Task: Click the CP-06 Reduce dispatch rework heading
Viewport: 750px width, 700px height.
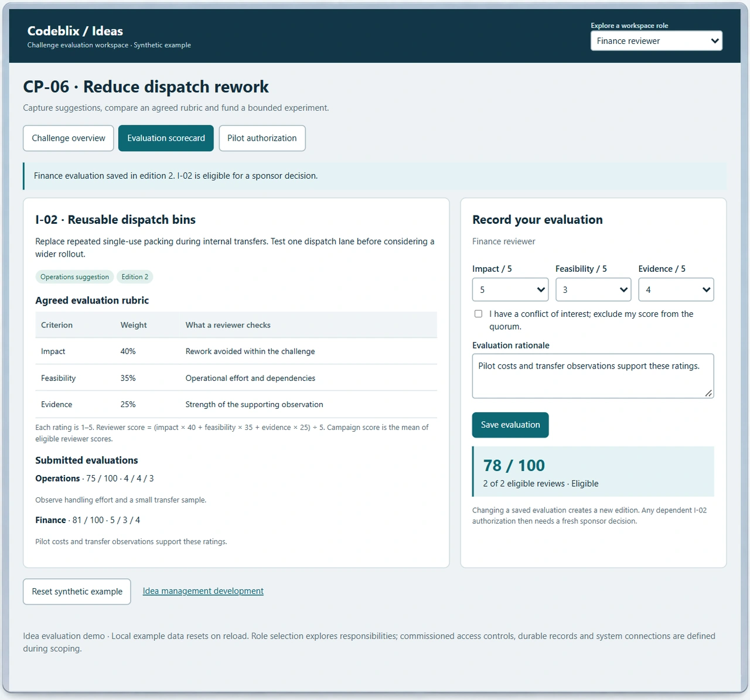Action: 146,87
